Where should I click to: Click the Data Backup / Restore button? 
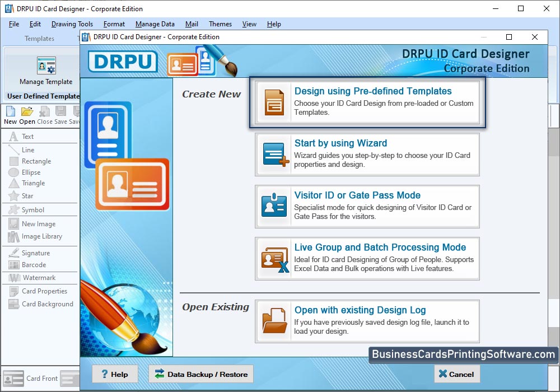pos(201,374)
